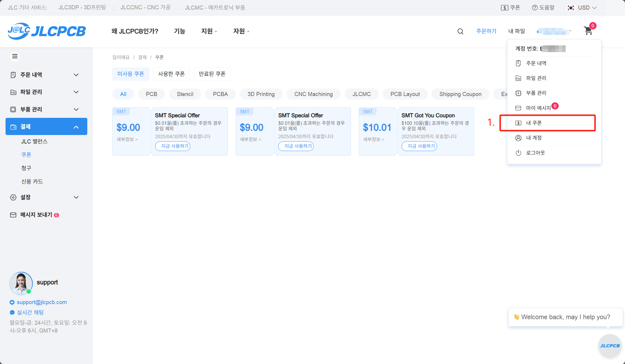The height and width of the screenshot is (364, 625).
Task: Open the 지원 navigation dropdown
Action: pyautogui.click(x=209, y=31)
